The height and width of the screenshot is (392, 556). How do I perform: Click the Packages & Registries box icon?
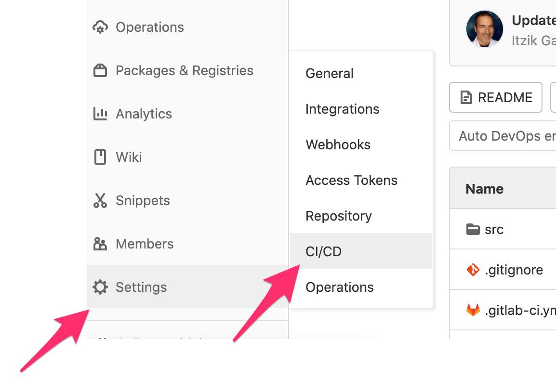(100, 70)
